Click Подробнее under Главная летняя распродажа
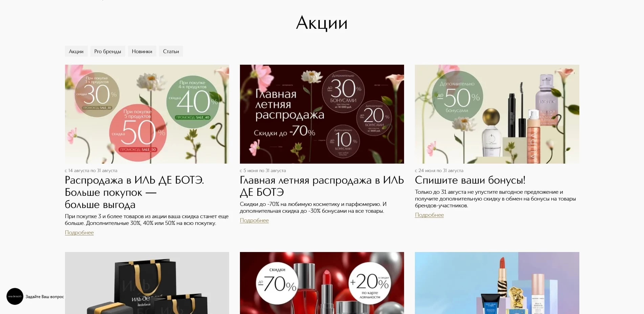Image resolution: width=644 pixels, height=314 pixels. [x=254, y=221]
